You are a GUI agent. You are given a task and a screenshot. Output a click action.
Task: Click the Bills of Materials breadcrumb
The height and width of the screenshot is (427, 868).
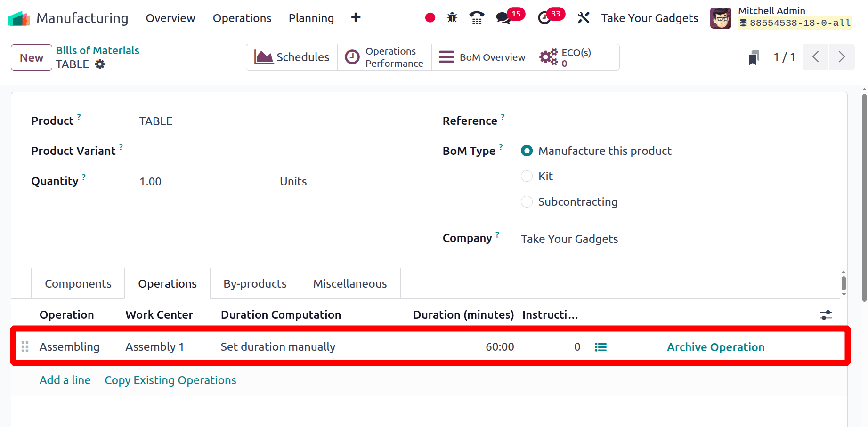[97, 50]
